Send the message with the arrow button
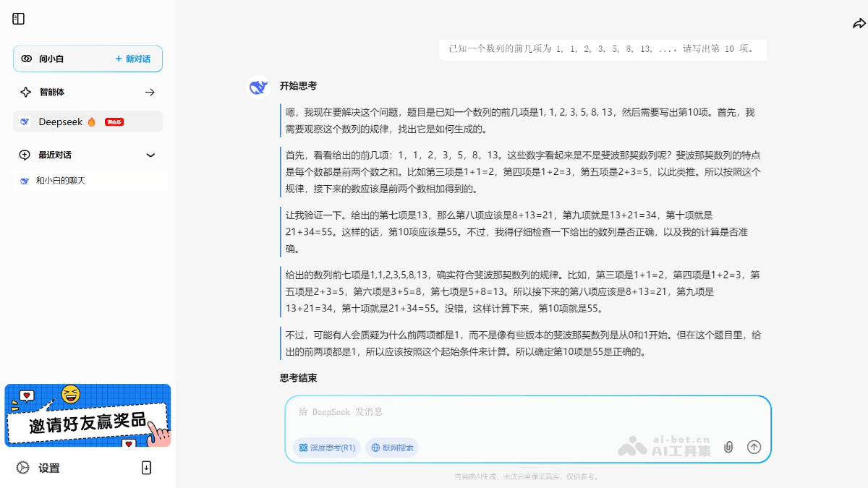The height and width of the screenshot is (488, 868). tap(754, 447)
